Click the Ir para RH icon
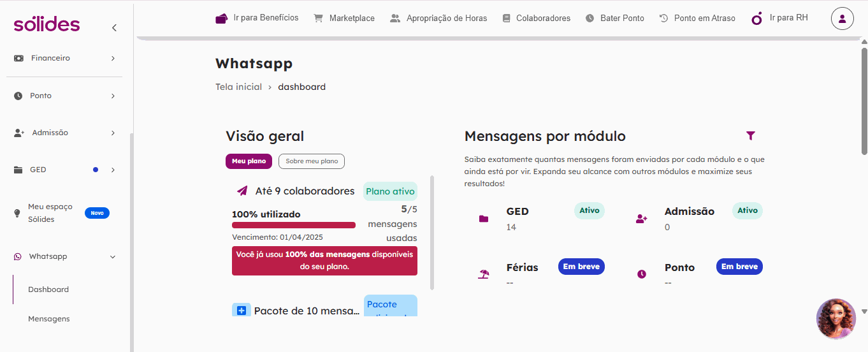The width and height of the screenshot is (868, 352). click(x=757, y=18)
